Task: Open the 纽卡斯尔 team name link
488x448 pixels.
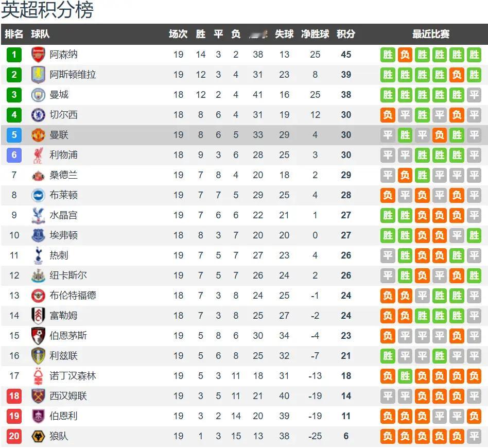Action: [x=68, y=275]
